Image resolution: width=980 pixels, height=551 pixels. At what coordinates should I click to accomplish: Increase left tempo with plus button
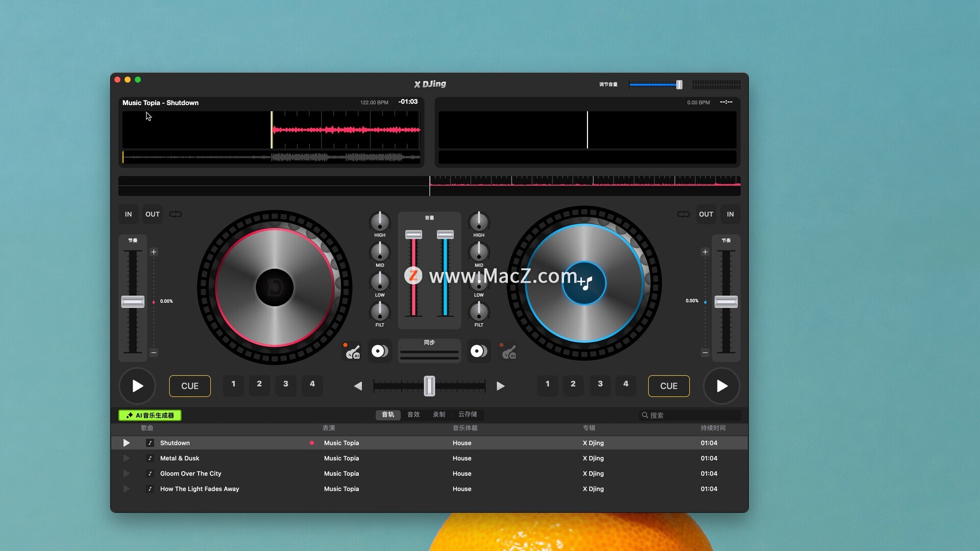(x=154, y=252)
